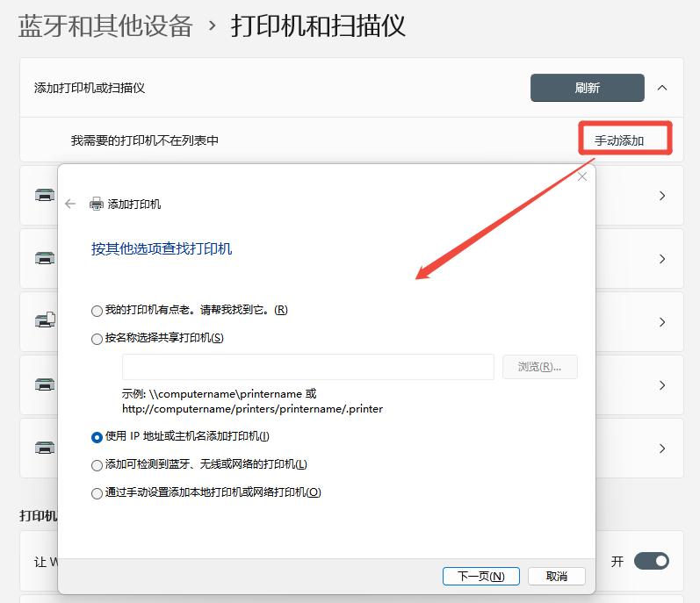Click 下一页(N) next button

tap(480, 577)
